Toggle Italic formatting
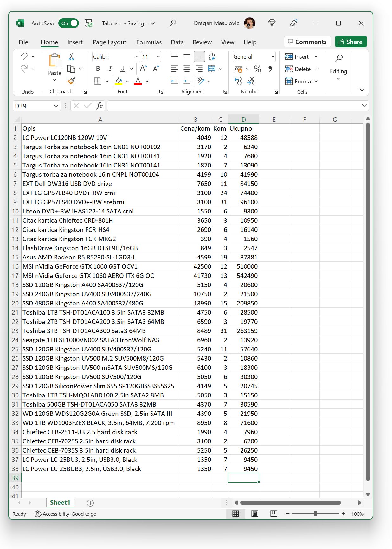Viewport: 392px width, 549px height. point(110,69)
